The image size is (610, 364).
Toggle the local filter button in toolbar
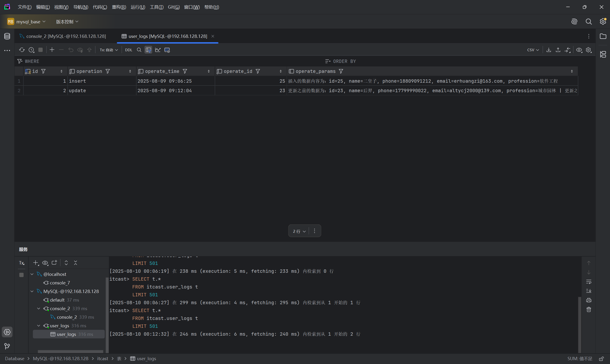[148, 50]
